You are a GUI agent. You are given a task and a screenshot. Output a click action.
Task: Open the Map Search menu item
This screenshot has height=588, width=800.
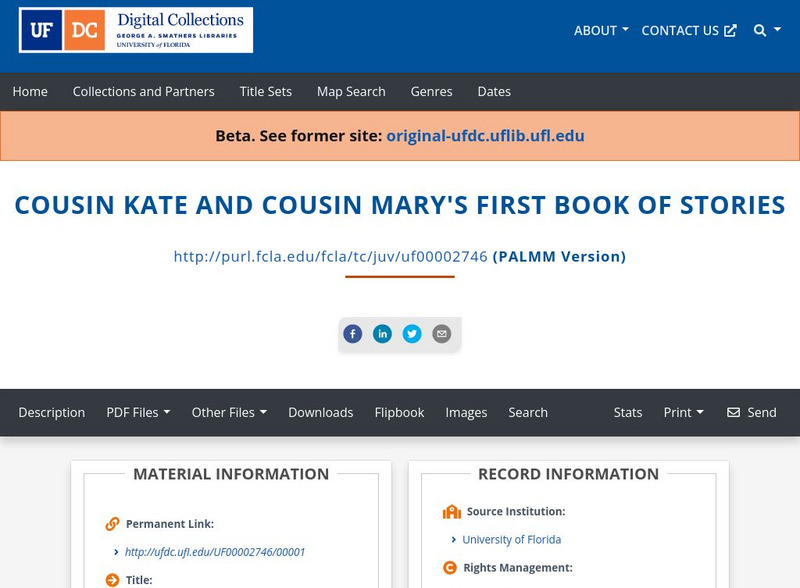(351, 91)
